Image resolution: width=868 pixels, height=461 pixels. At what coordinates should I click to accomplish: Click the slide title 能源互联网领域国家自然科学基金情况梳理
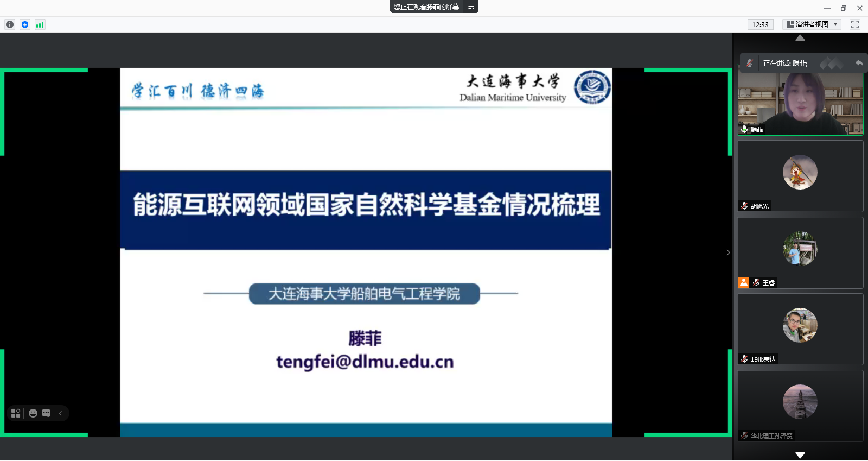click(366, 205)
